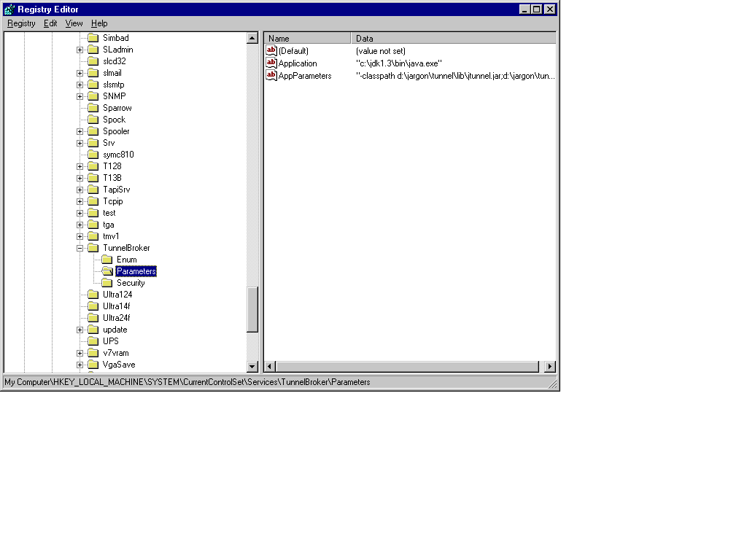This screenshot has width=747, height=560.
Task: Click the right arrow of horizontal scrollbar
Action: click(550, 367)
